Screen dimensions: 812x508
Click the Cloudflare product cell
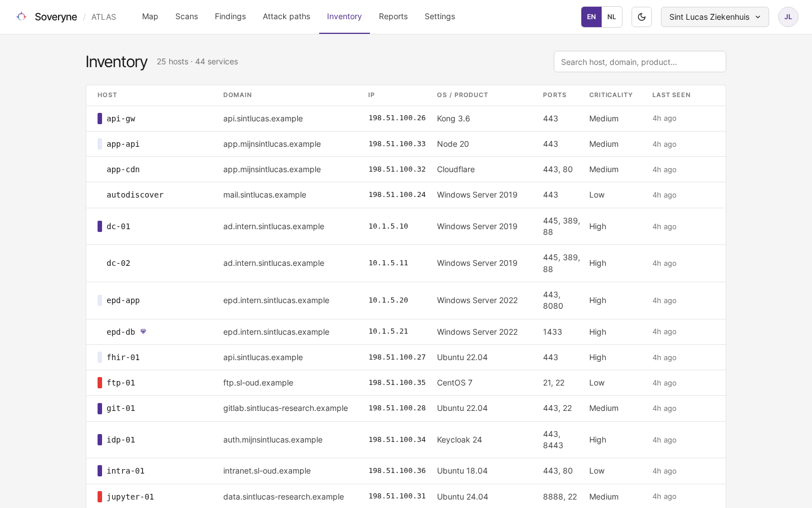click(456, 169)
